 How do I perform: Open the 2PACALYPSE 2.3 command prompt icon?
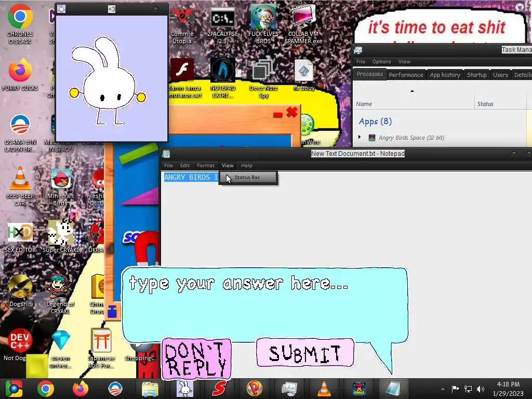222,25
